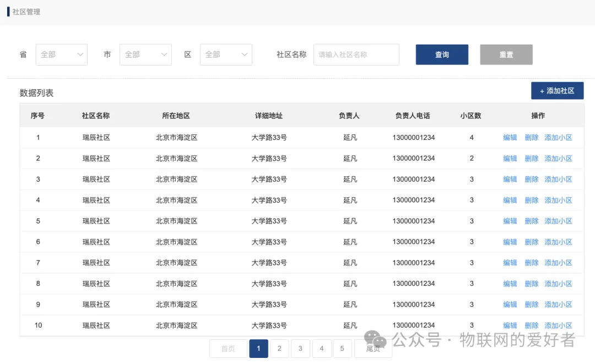Viewport: 595px width, 364px height.
Task: Edit the community in row 2
Action: click(510, 159)
